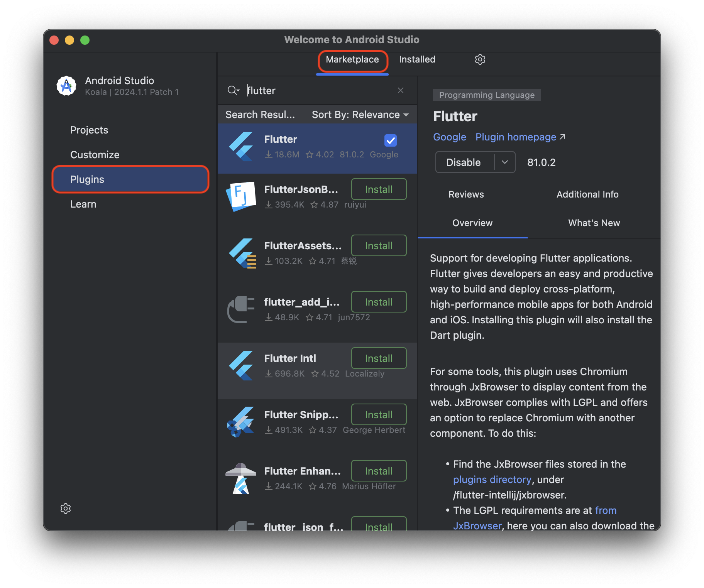Open settings with the bottom-left gear icon

pos(65,508)
